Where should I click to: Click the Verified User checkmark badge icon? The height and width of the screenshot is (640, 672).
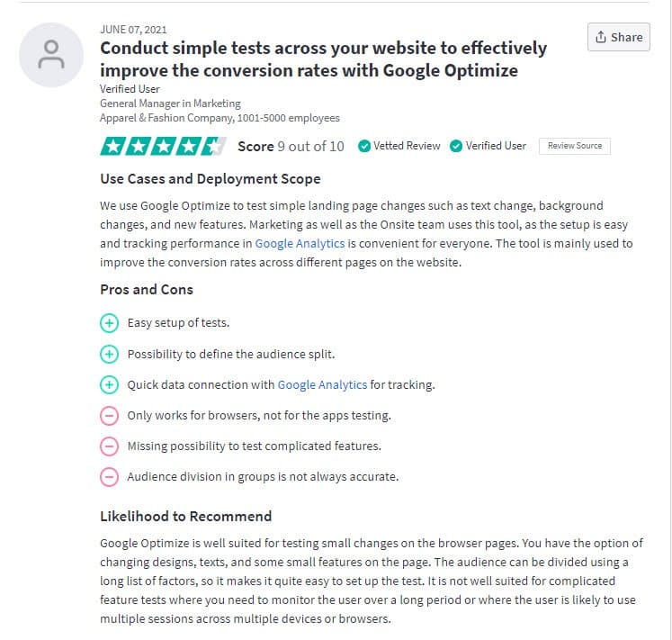tap(456, 147)
